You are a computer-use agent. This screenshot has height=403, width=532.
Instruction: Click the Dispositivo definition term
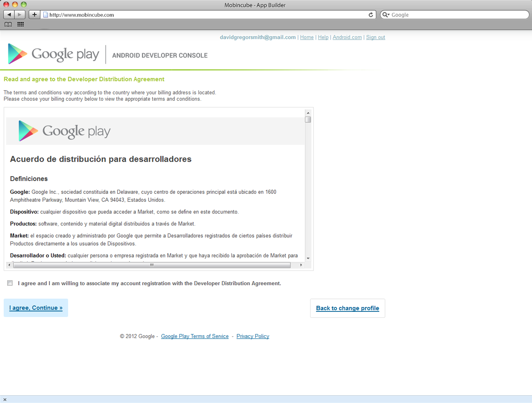(x=24, y=212)
